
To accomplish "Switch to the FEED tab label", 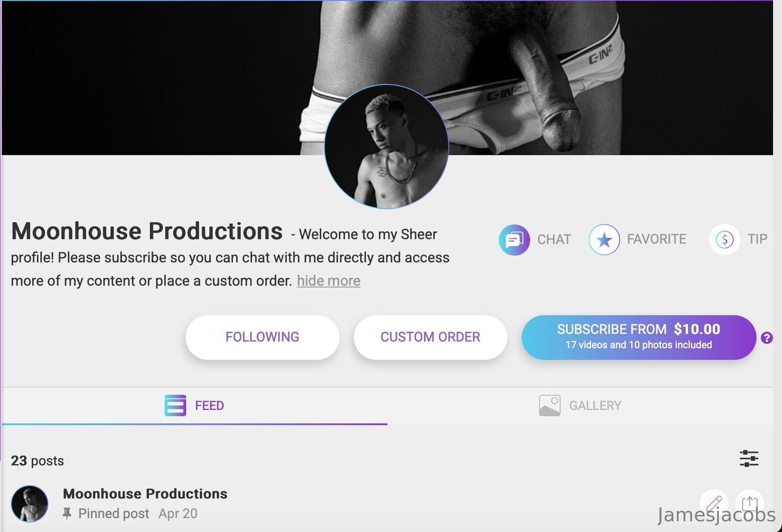I will [209, 405].
